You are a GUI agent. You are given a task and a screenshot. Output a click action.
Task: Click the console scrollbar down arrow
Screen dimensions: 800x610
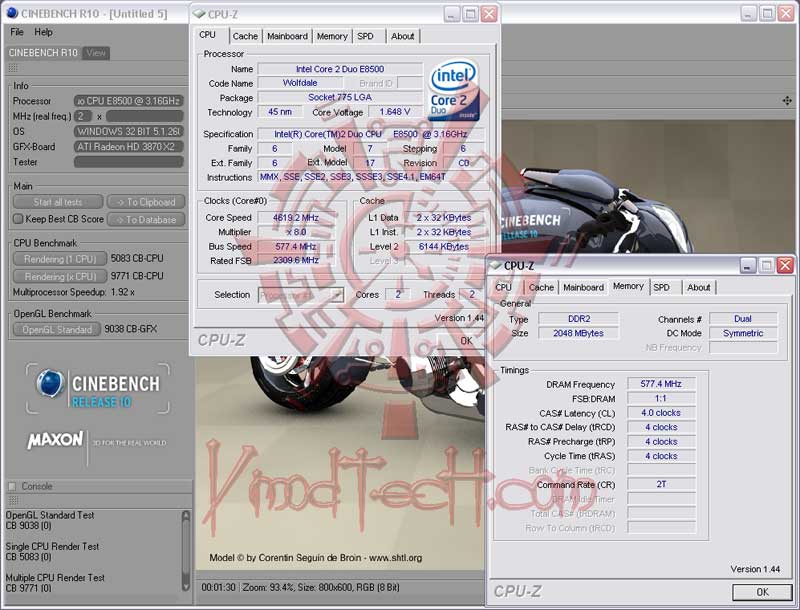pyautogui.click(x=186, y=586)
